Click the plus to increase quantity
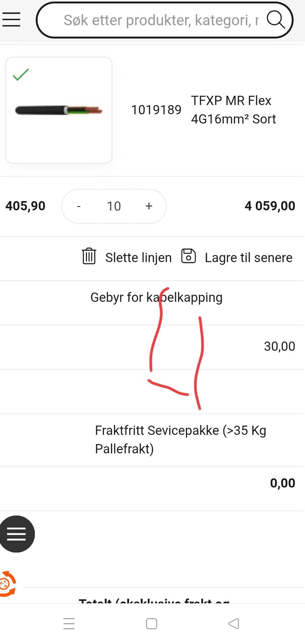The height and width of the screenshot is (644, 305). pos(149,206)
